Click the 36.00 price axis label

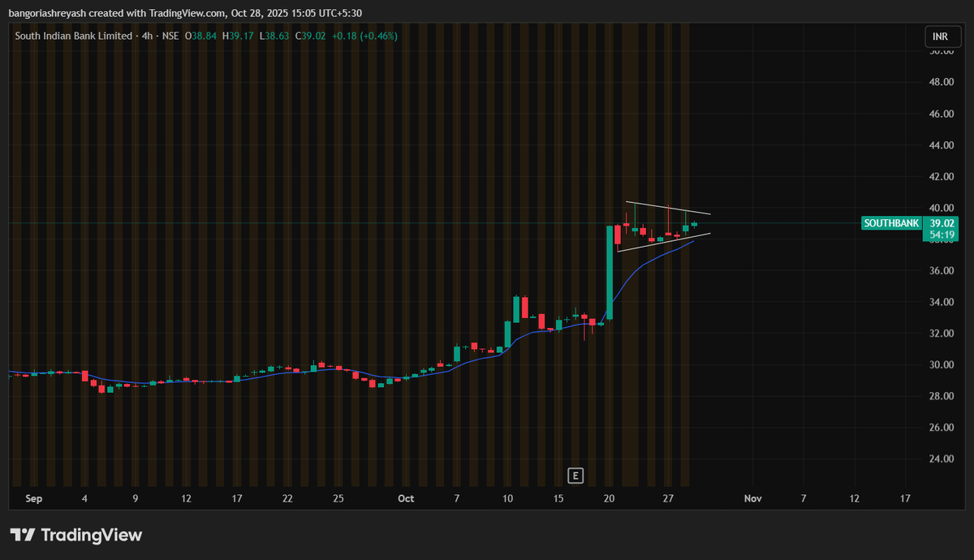(942, 270)
